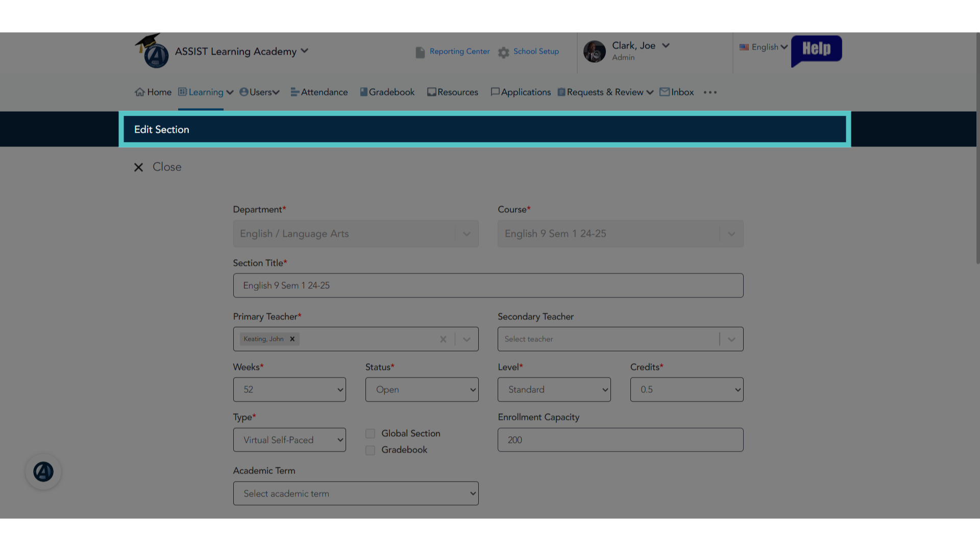Expand the Primary Teacher dropdown arrow
980x551 pixels.
(x=467, y=339)
